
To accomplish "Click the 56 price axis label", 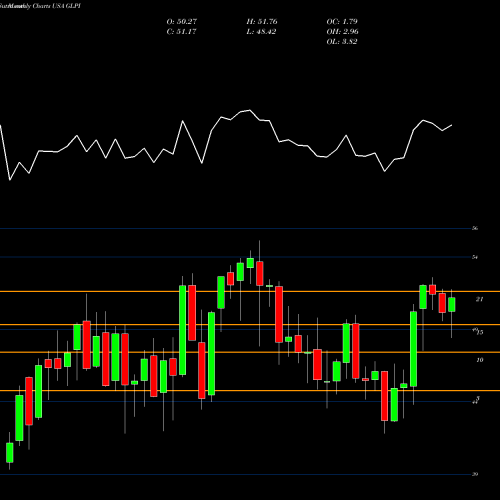I will click(475, 228).
